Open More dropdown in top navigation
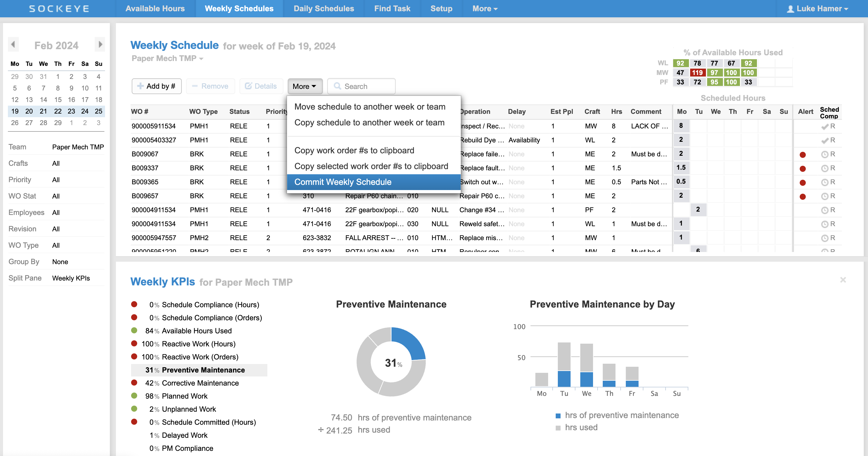 pyautogui.click(x=485, y=9)
